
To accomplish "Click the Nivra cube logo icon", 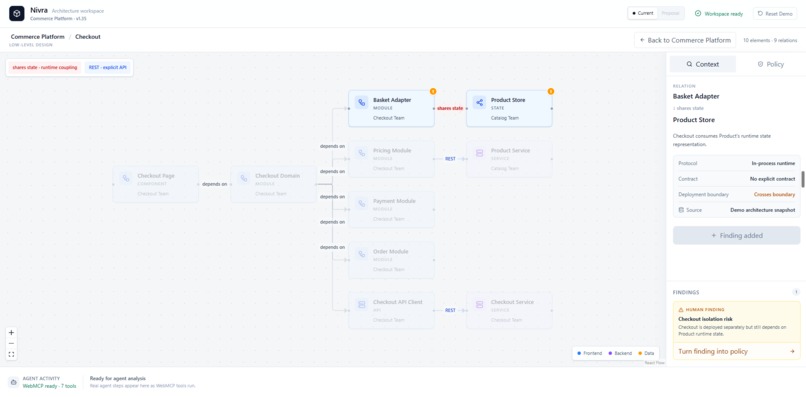I will pyautogui.click(x=16, y=13).
